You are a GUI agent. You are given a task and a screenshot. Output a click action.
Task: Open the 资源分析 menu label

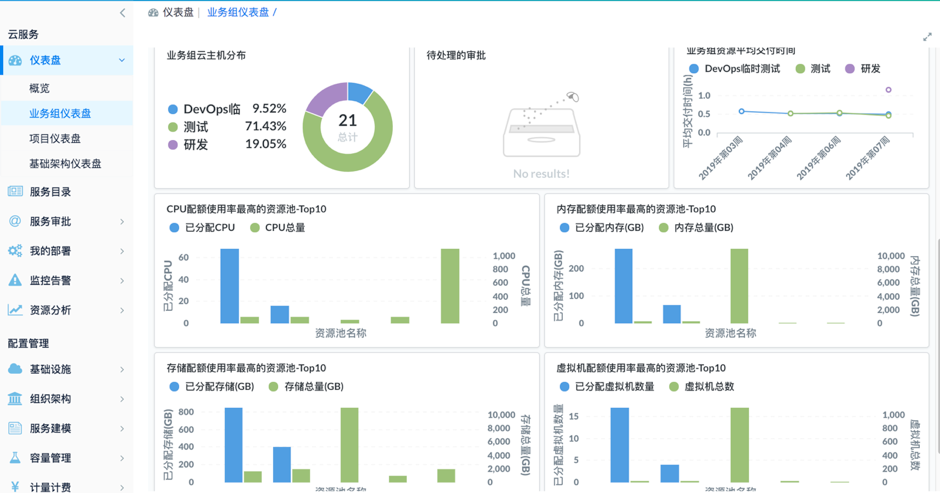[x=50, y=310]
